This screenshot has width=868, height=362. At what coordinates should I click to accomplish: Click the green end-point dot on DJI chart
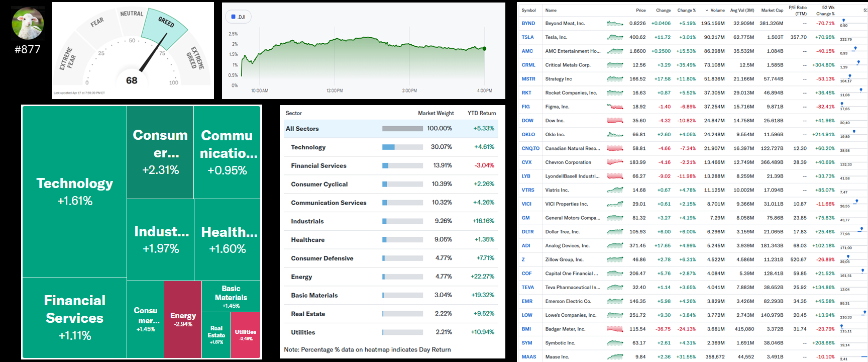(484, 49)
